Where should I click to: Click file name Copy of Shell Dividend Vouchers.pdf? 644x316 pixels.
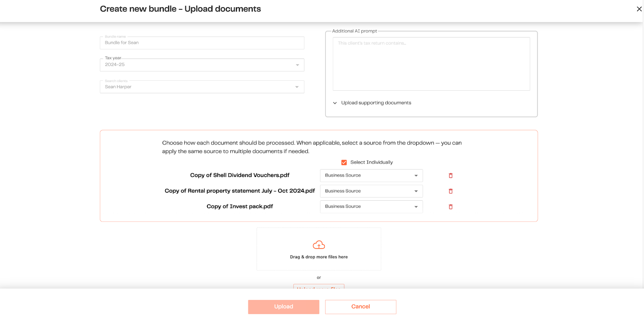[240, 175]
